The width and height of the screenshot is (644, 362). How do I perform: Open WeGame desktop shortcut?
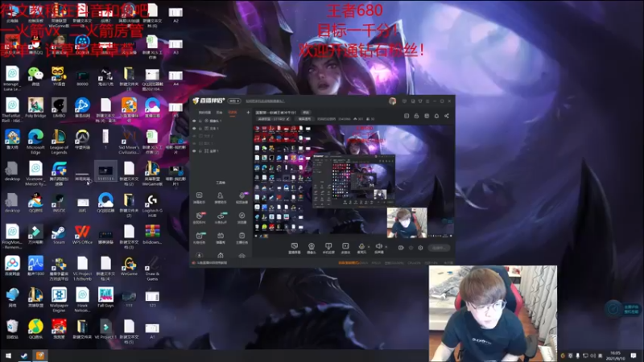click(x=129, y=266)
